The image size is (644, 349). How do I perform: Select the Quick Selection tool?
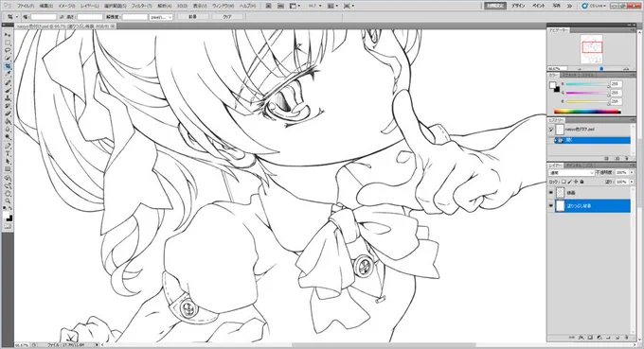8,59
